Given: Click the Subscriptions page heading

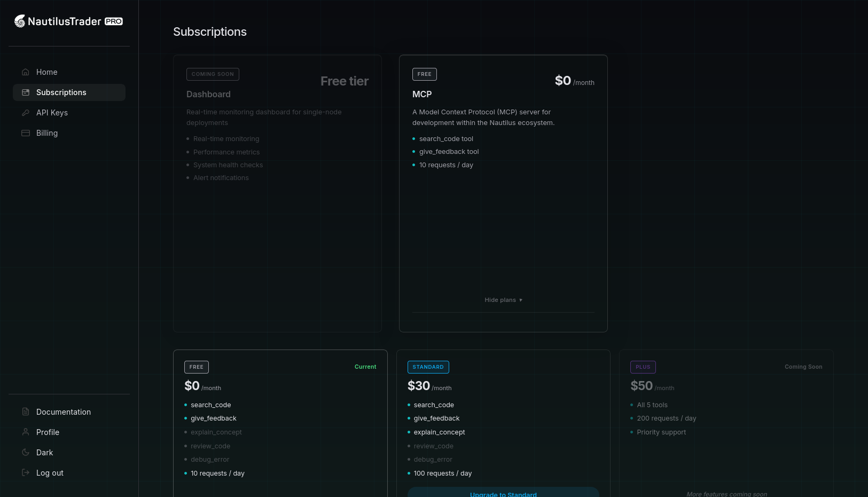Looking at the screenshot, I should point(210,32).
